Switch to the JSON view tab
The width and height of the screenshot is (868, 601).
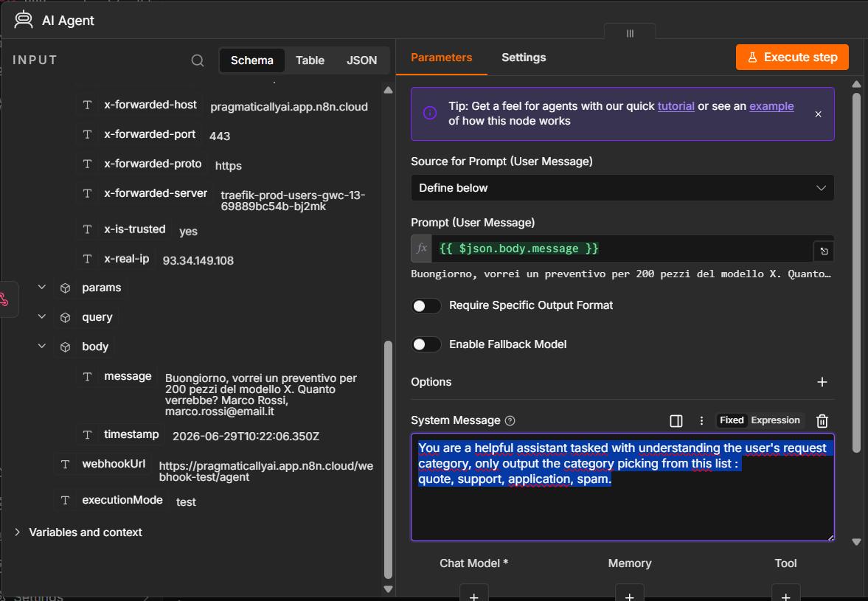361,60
